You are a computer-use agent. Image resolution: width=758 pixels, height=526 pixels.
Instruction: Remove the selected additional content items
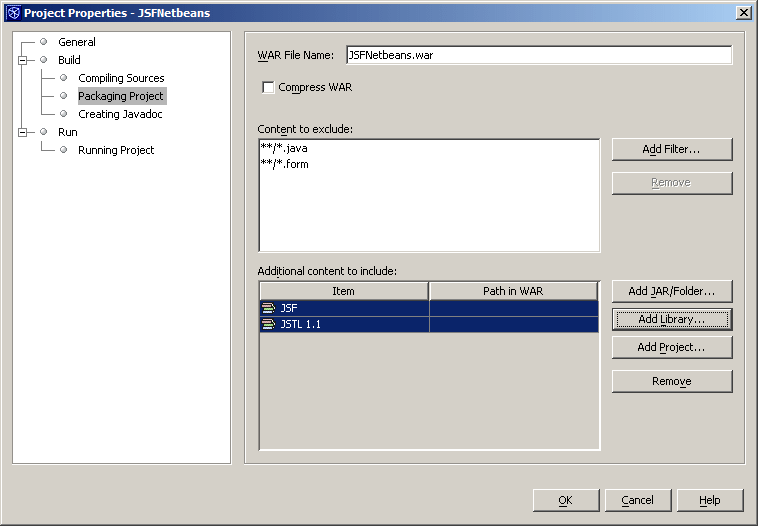point(672,381)
